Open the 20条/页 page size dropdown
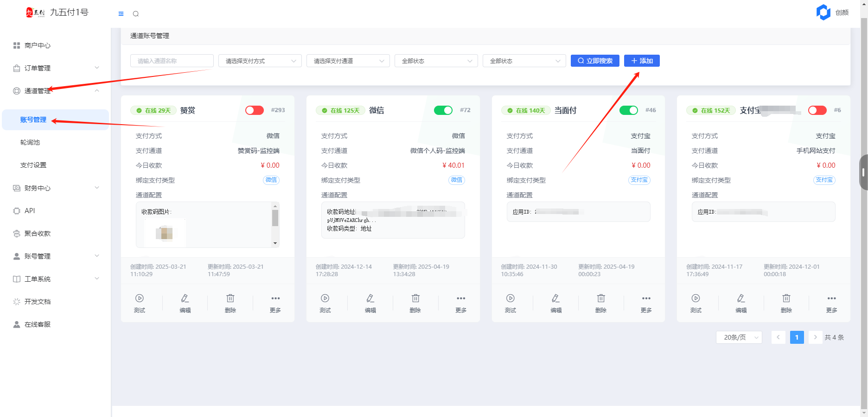The width and height of the screenshot is (868, 417). click(739, 337)
